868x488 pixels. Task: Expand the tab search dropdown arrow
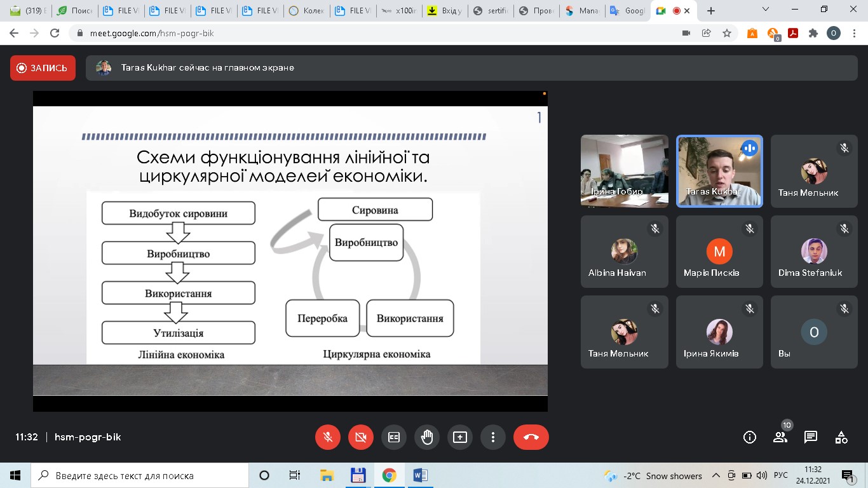(766, 10)
